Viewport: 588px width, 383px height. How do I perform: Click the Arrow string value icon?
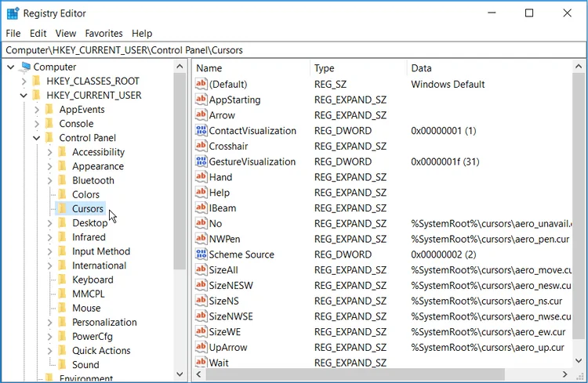pyautogui.click(x=201, y=114)
